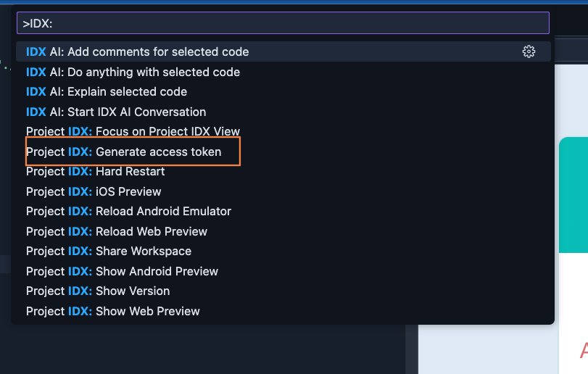Click the gear icon to configure keybinding
The image size is (588, 374).
[x=529, y=51]
